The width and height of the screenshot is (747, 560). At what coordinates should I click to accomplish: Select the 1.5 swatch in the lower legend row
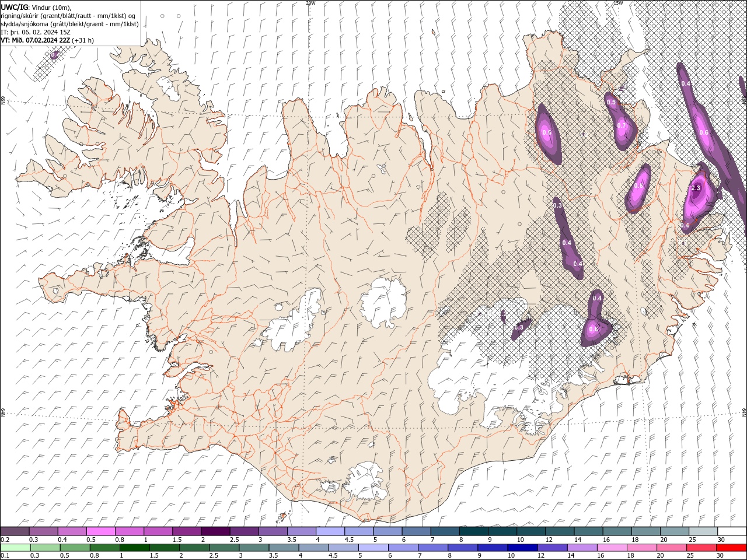pyautogui.click(x=164, y=548)
